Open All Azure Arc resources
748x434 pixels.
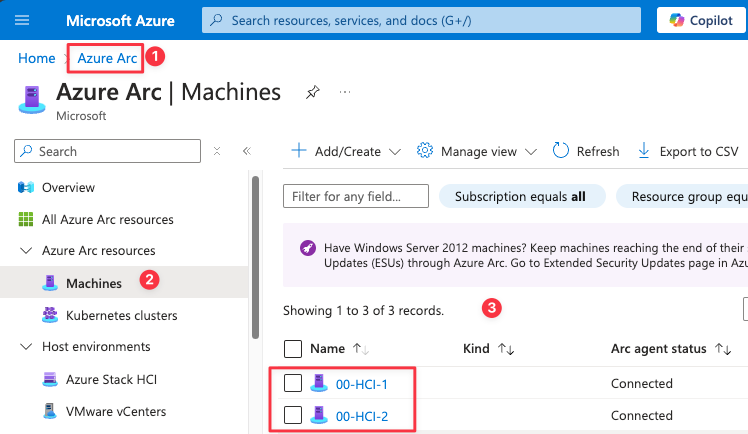click(108, 219)
